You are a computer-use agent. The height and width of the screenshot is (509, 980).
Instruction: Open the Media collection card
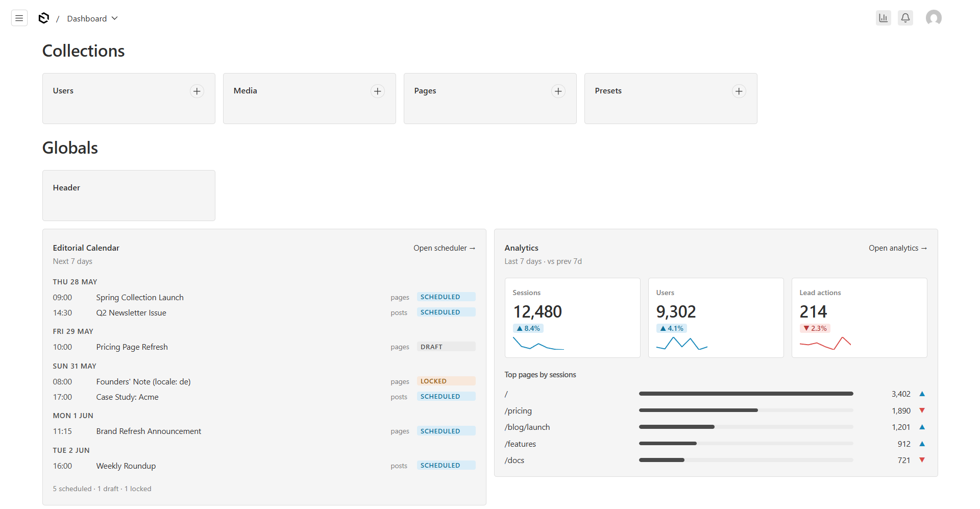(x=309, y=99)
